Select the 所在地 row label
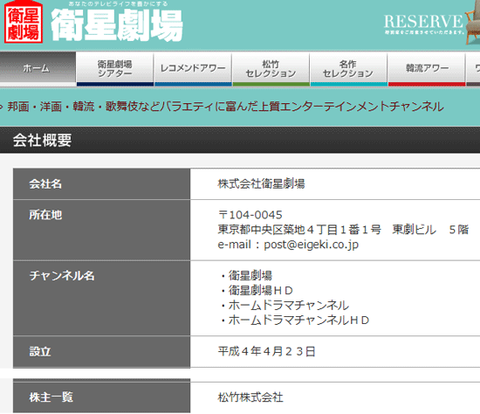Viewport: 480px width, 414px height. pos(45,215)
